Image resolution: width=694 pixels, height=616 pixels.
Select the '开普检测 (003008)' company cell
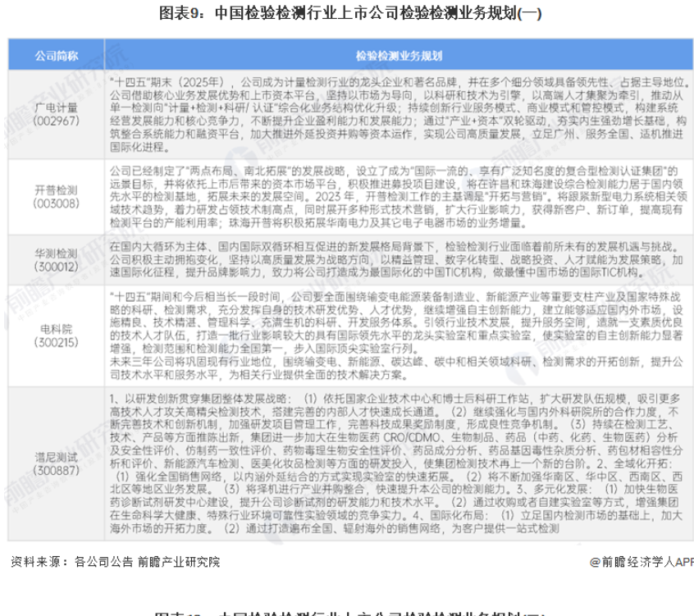57,197
